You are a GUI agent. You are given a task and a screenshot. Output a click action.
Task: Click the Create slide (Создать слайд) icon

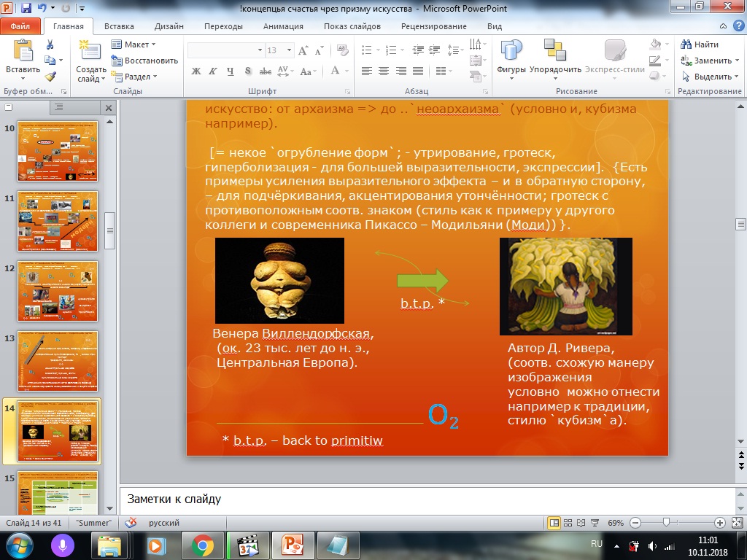(x=90, y=52)
